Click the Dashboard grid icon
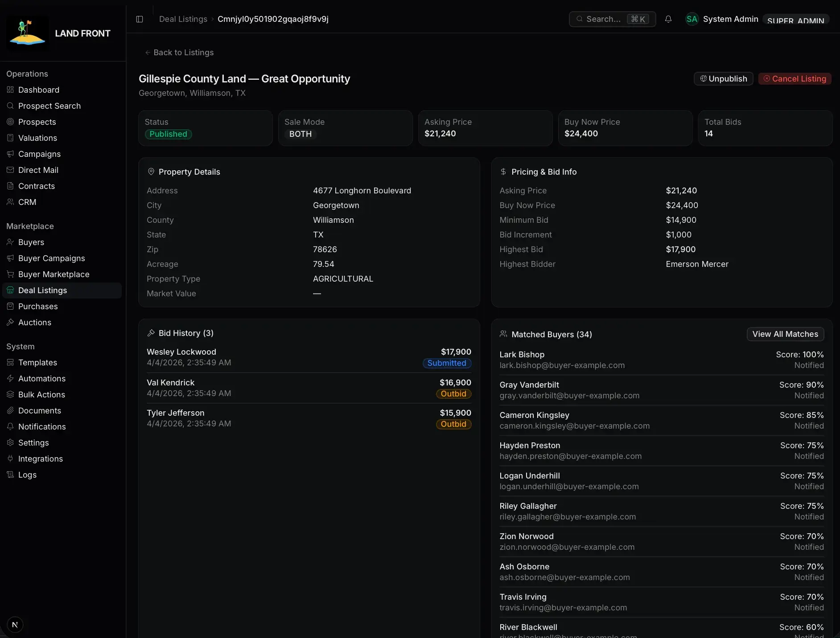840x638 pixels. (x=10, y=90)
